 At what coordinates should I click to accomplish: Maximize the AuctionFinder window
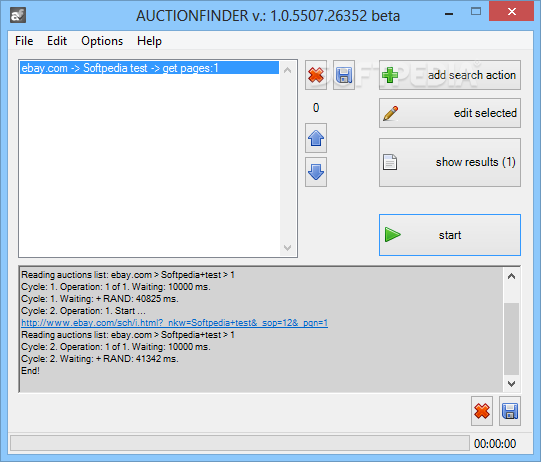click(x=476, y=12)
